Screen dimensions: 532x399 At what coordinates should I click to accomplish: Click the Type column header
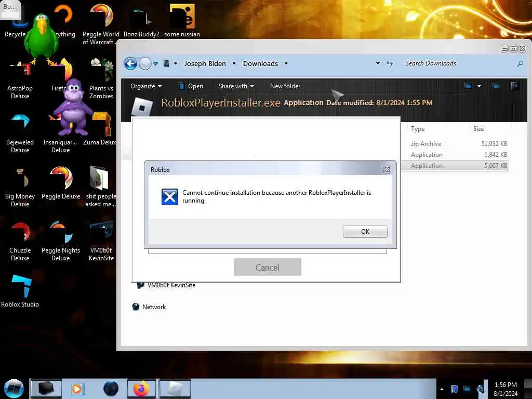(x=418, y=129)
